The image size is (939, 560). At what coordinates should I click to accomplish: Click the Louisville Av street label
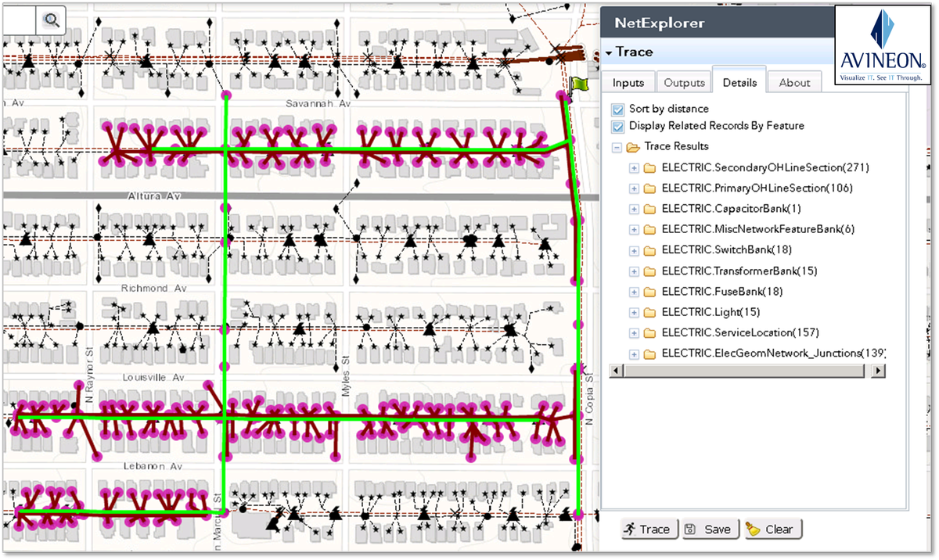[153, 377]
